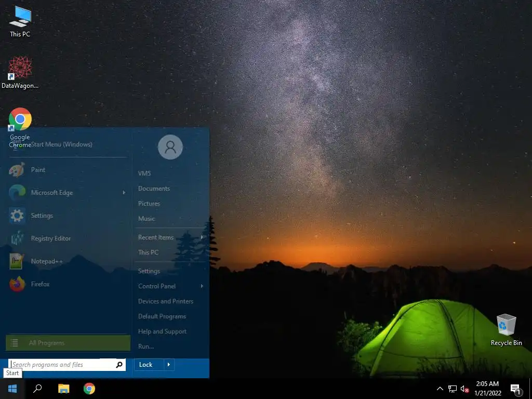Open Start Menu (Windows) entry

point(61,144)
